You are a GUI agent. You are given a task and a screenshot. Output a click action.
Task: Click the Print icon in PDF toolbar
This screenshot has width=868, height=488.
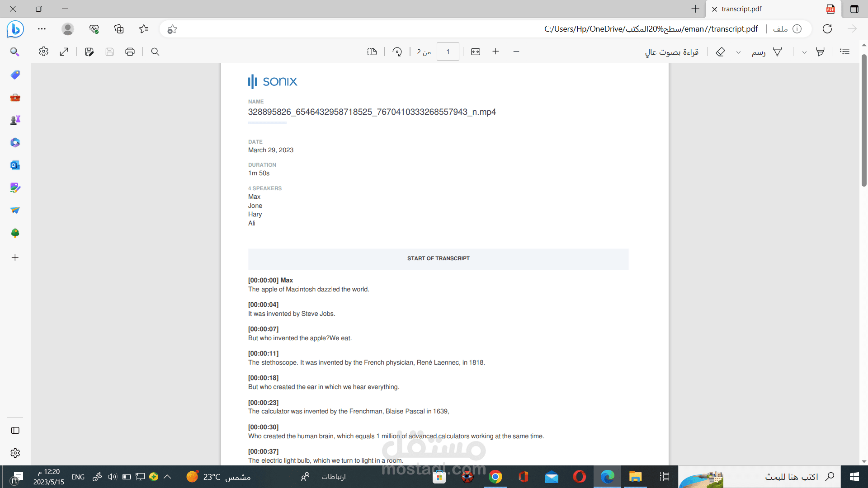tap(130, 52)
